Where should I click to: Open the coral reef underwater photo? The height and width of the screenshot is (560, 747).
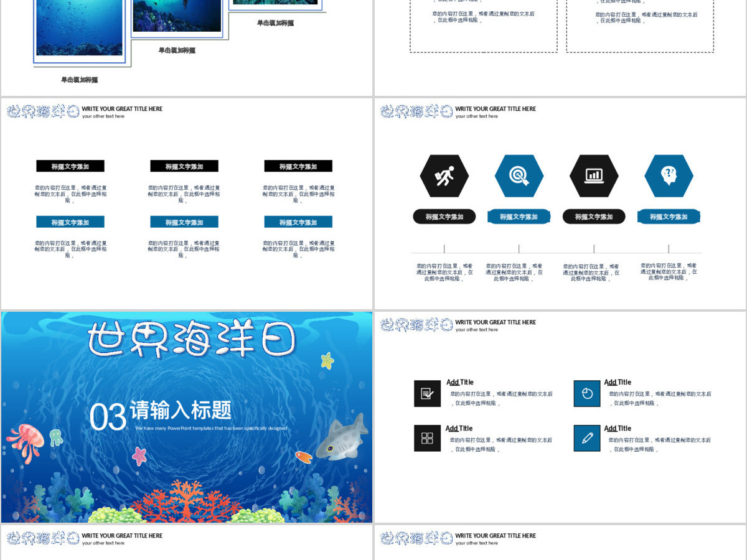pyautogui.click(x=177, y=16)
